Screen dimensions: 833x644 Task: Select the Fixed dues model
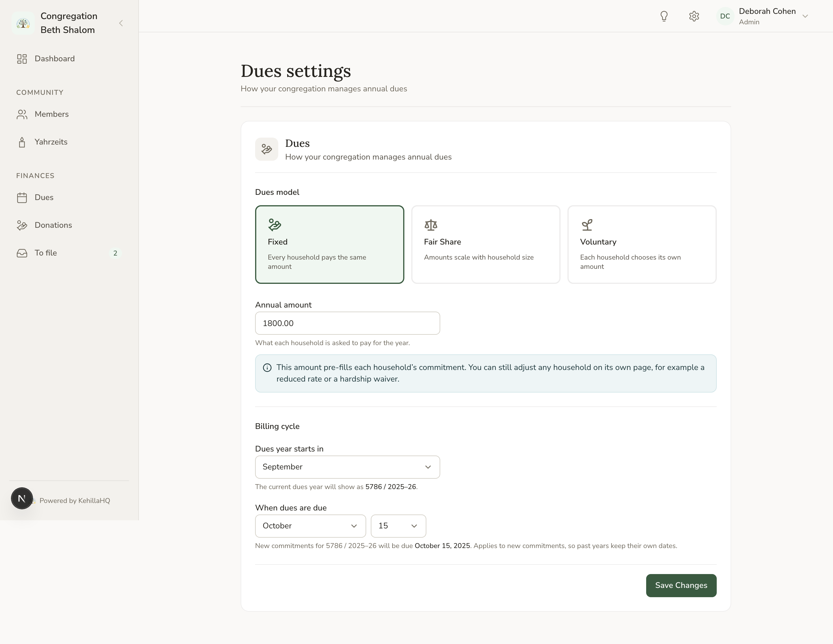click(329, 245)
